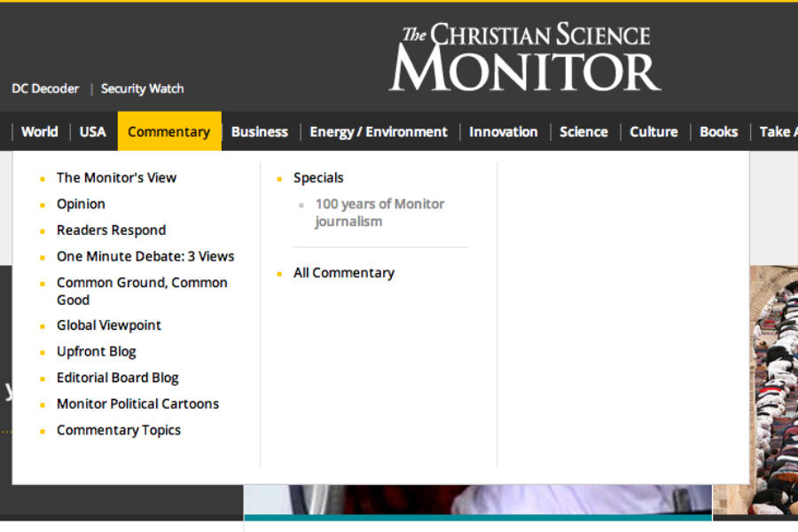Open the All Commentary page

tap(344, 272)
